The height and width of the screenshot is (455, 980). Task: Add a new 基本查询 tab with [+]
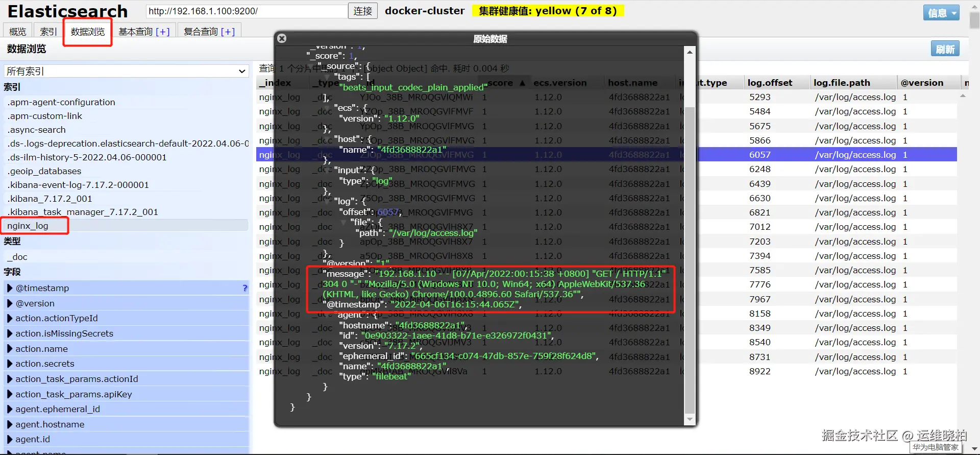coord(163,32)
